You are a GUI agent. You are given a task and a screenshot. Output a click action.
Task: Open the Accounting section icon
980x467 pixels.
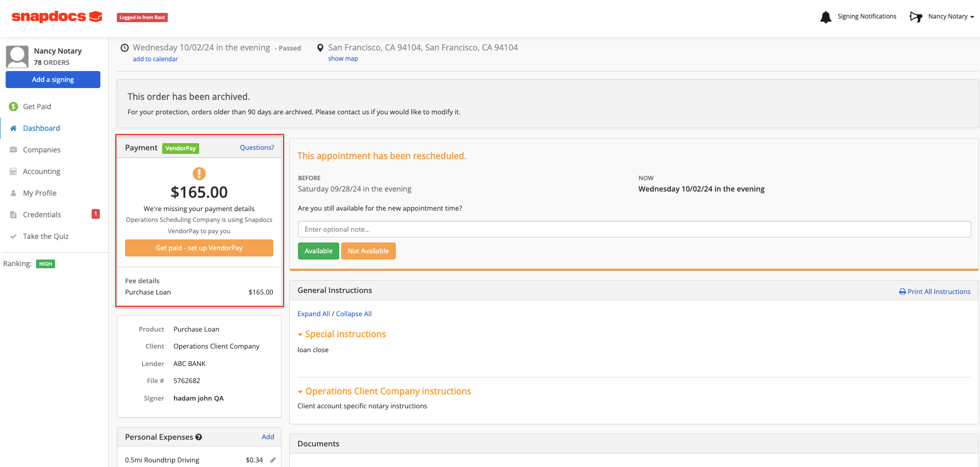[x=13, y=171]
